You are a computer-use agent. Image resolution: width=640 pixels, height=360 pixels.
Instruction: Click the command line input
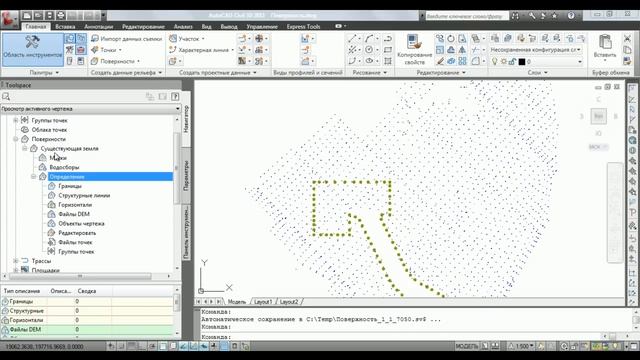click(x=400, y=337)
